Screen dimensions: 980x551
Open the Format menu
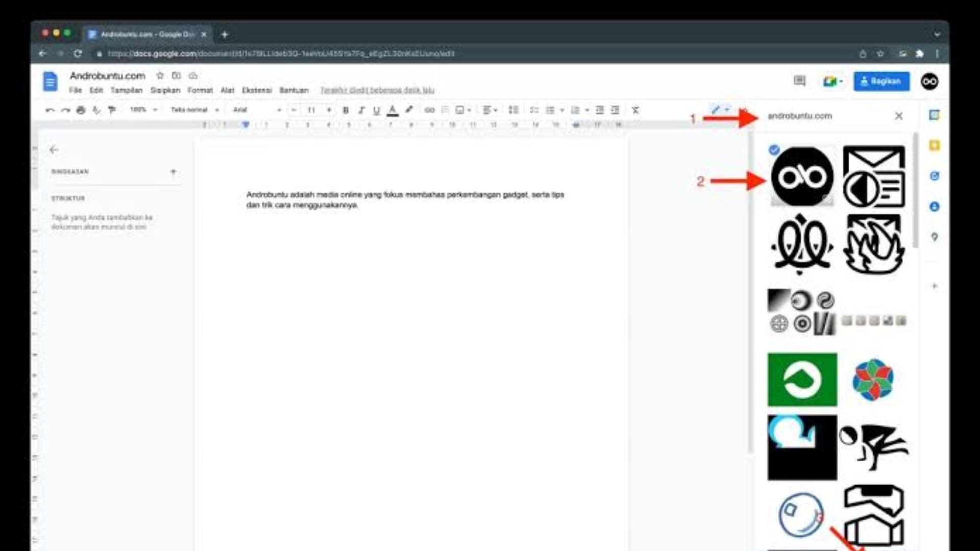200,90
